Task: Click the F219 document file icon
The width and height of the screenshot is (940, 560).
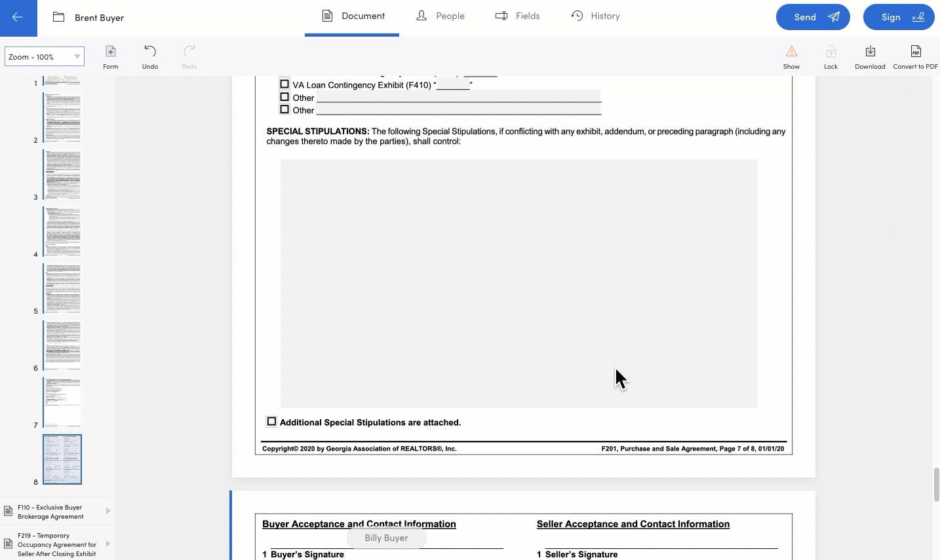Action: (9, 544)
